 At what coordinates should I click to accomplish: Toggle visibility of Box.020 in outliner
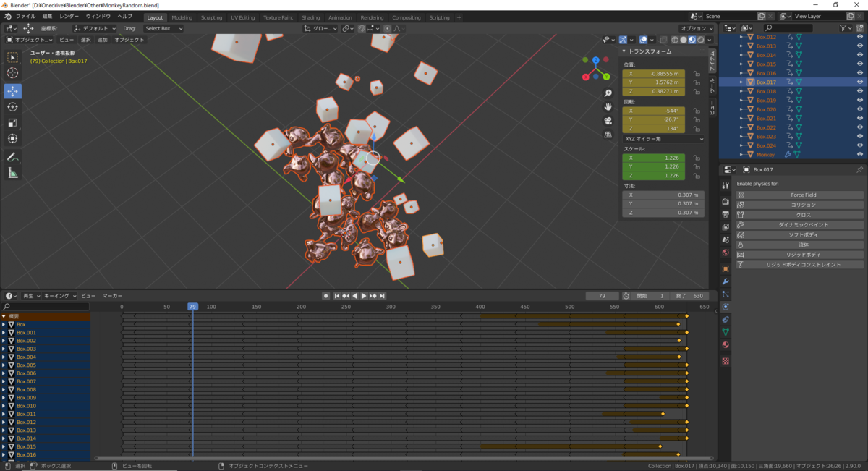[860, 109]
